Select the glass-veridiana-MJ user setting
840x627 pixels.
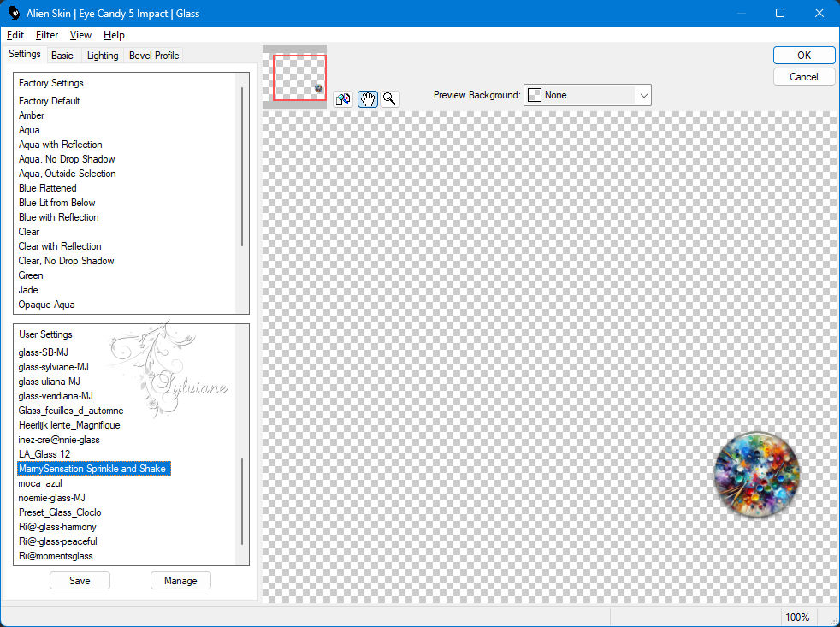point(56,395)
